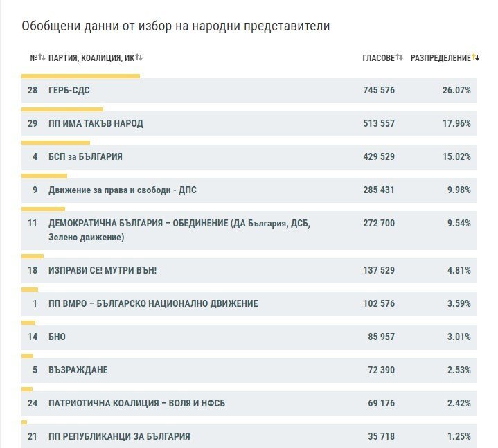
Task: Click the ГЛАСОВЕ column header
Action: 378,58
